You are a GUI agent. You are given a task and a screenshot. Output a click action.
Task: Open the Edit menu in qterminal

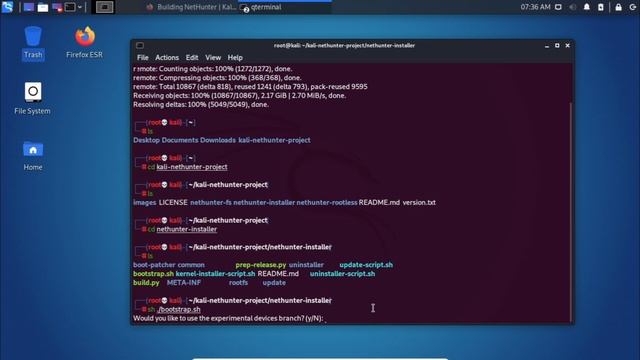click(192, 58)
